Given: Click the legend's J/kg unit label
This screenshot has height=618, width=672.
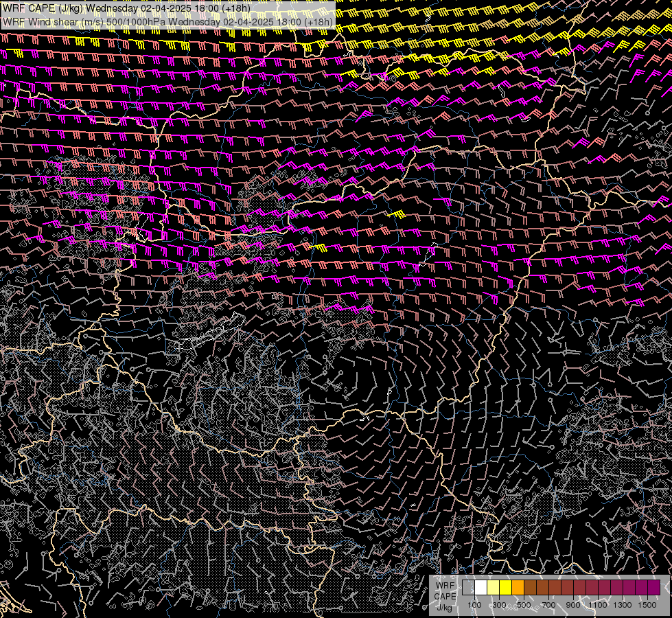Looking at the screenshot, I should 444,608.
